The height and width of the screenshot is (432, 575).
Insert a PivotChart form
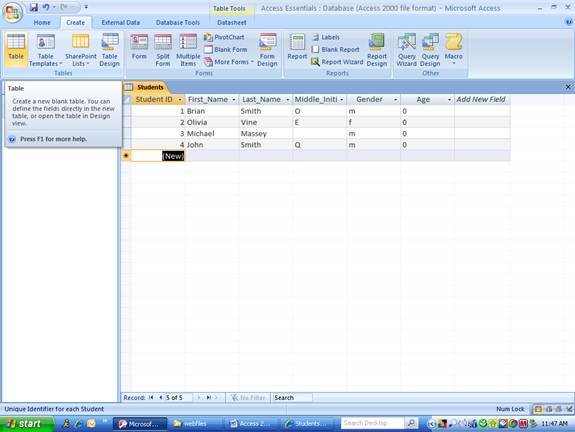[224, 37]
